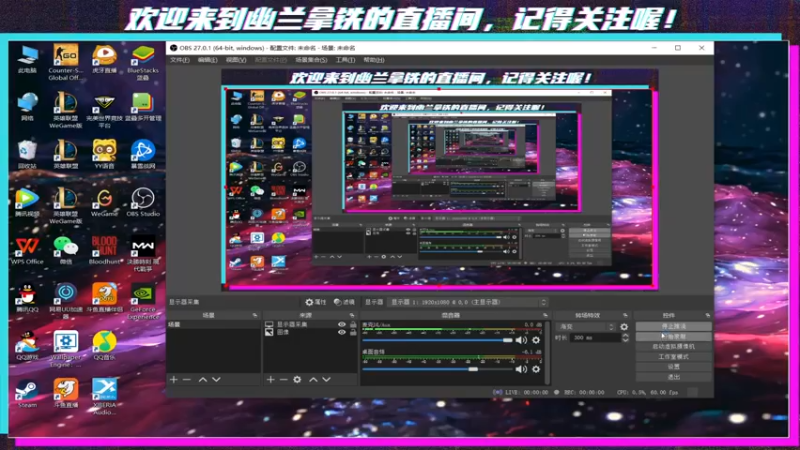Mute the 桌面音频 speaker icon
800x450 pixels.
coord(521,369)
